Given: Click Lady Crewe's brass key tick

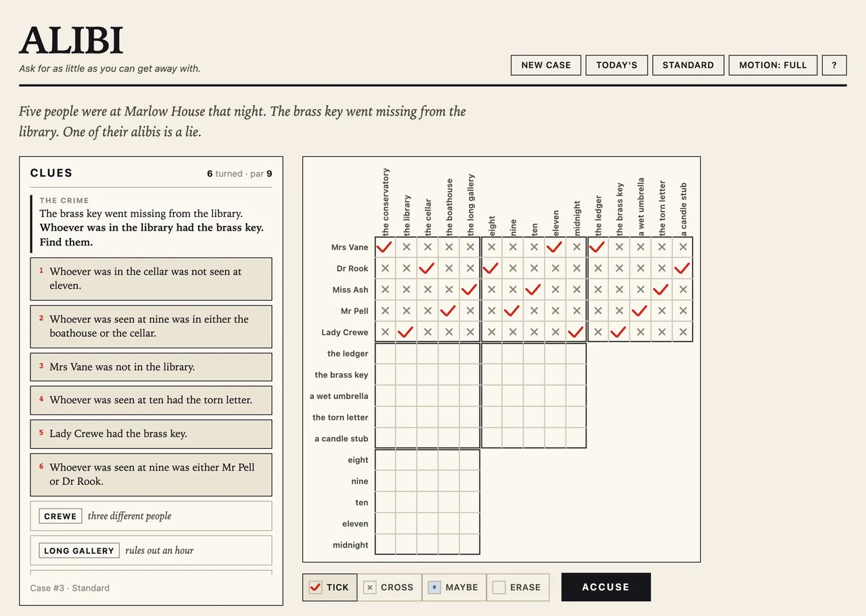Looking at the screenshot, I should tap(618, 332).
